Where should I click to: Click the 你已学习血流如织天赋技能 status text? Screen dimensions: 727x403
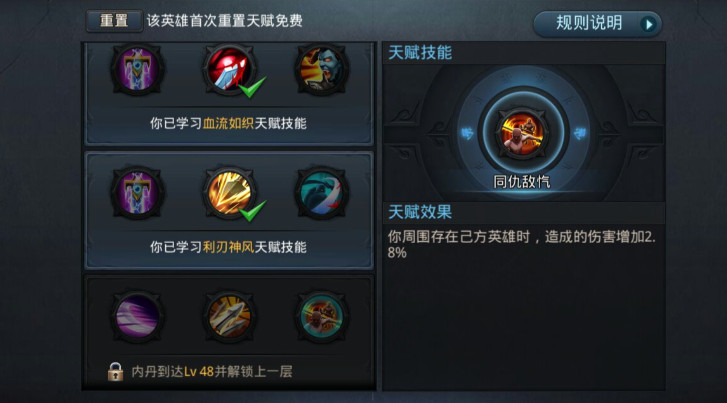point(228,123)
